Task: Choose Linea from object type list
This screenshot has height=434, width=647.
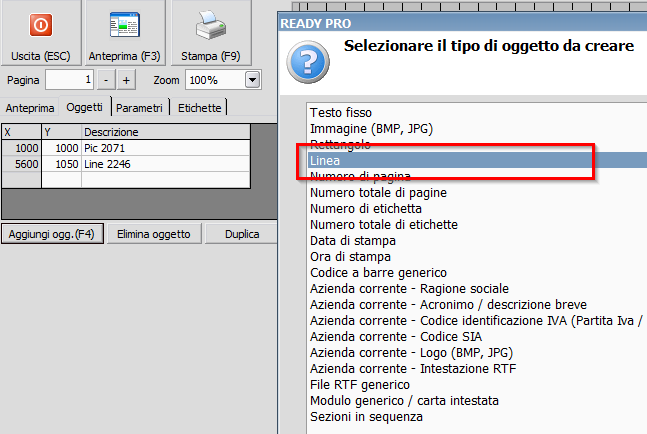Action: (x=326, y=160)
